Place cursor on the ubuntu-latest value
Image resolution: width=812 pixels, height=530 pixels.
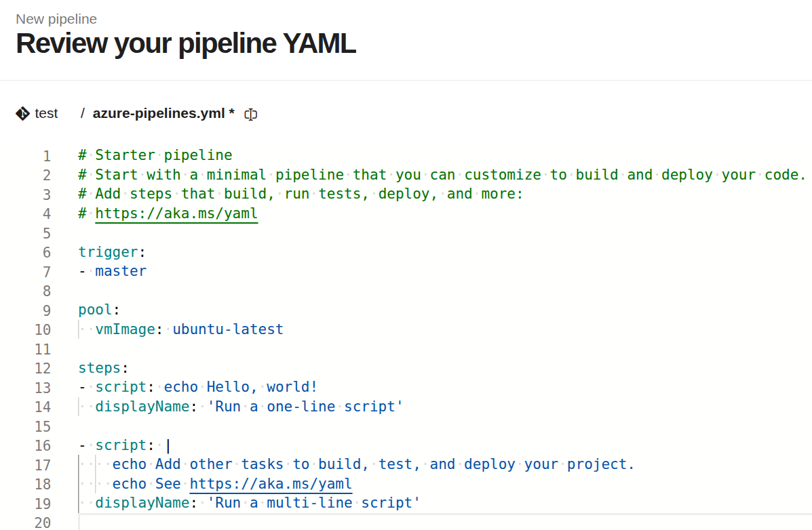point(228,329)
